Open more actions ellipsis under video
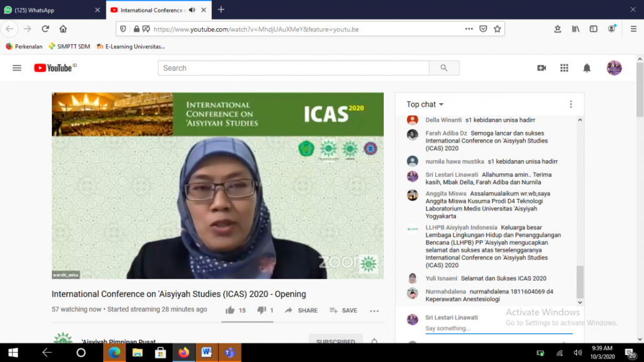This screenshot has height=362, width=644. (374, 311)
